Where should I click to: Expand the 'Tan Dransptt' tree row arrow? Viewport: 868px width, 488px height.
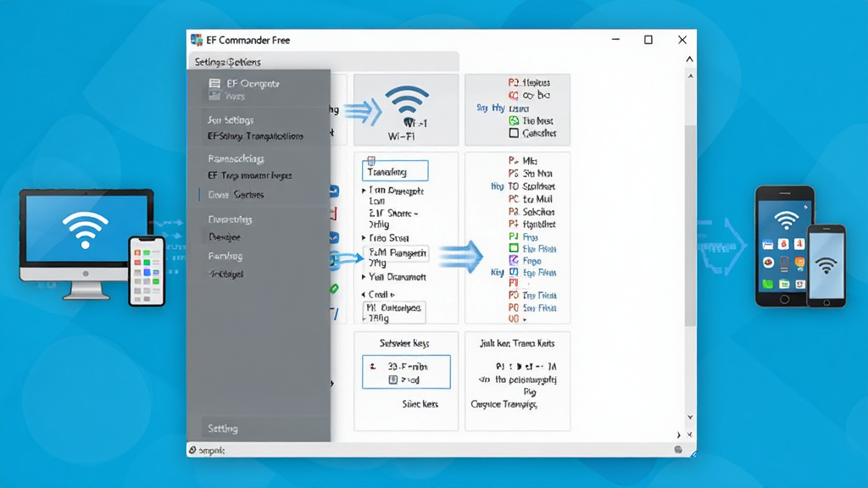(x=364, y=191)
